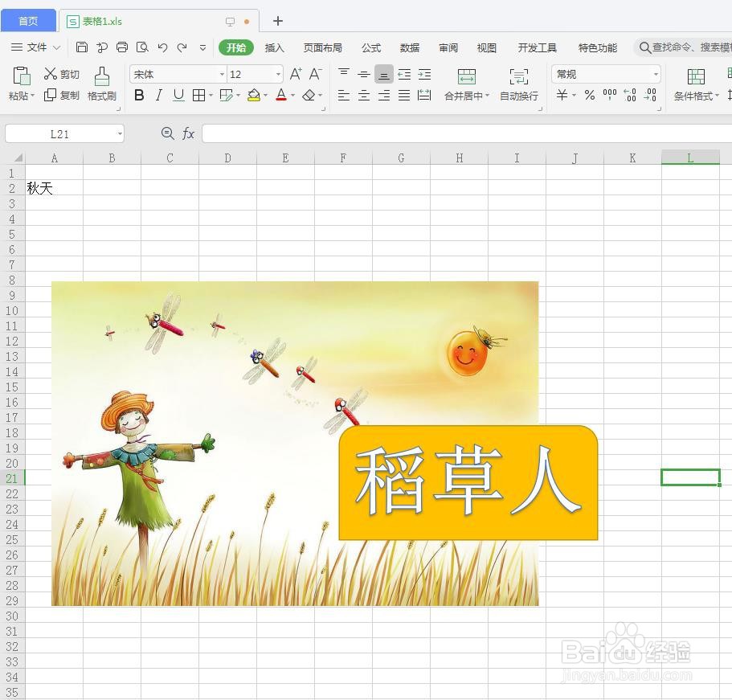Open the Paste (粘贴) options dropdown arrow
Viewport: 732px width, 700px height.
33,96
